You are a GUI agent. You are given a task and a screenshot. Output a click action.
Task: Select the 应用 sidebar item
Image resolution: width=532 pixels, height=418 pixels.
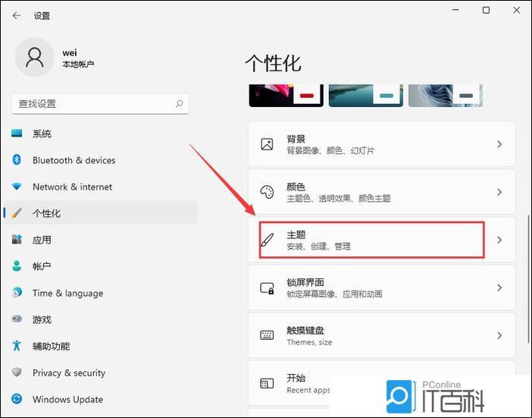click(x=101, y=240)
